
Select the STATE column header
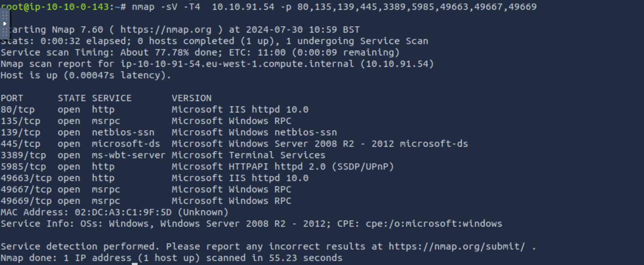[72, 98]
